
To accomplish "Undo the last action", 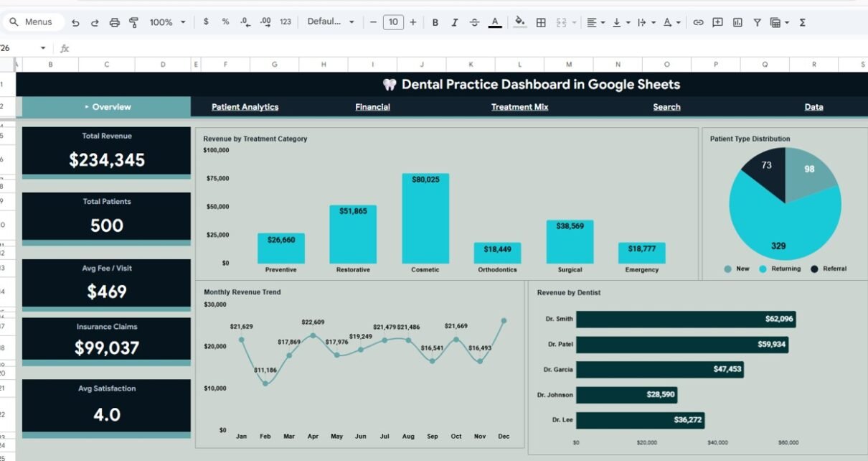I will [x=75, y=22].
